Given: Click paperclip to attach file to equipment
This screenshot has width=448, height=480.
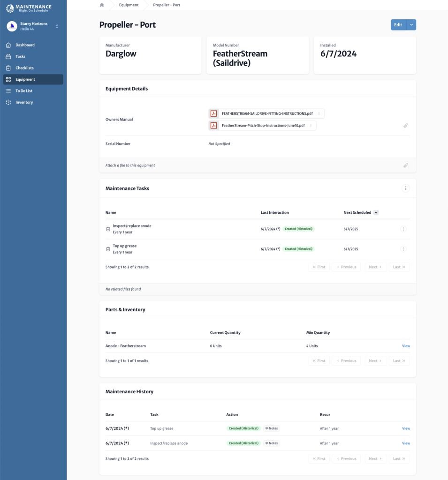Looking at the screenshot, I should pyautogui.click(x=405, y=165).
